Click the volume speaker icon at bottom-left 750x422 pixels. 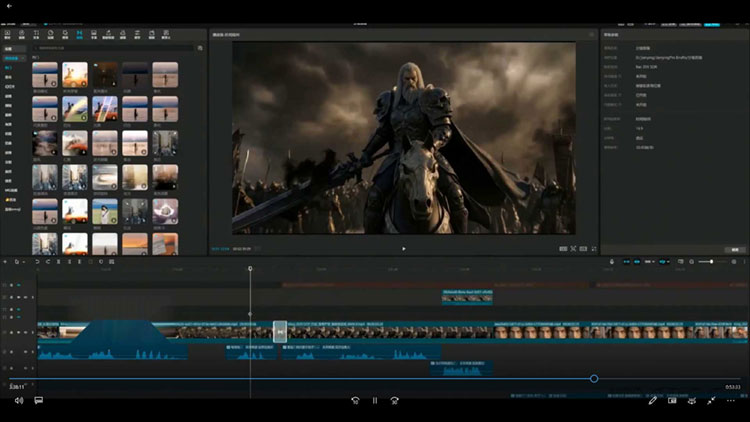pyautogui.click(x=18, y=400)
